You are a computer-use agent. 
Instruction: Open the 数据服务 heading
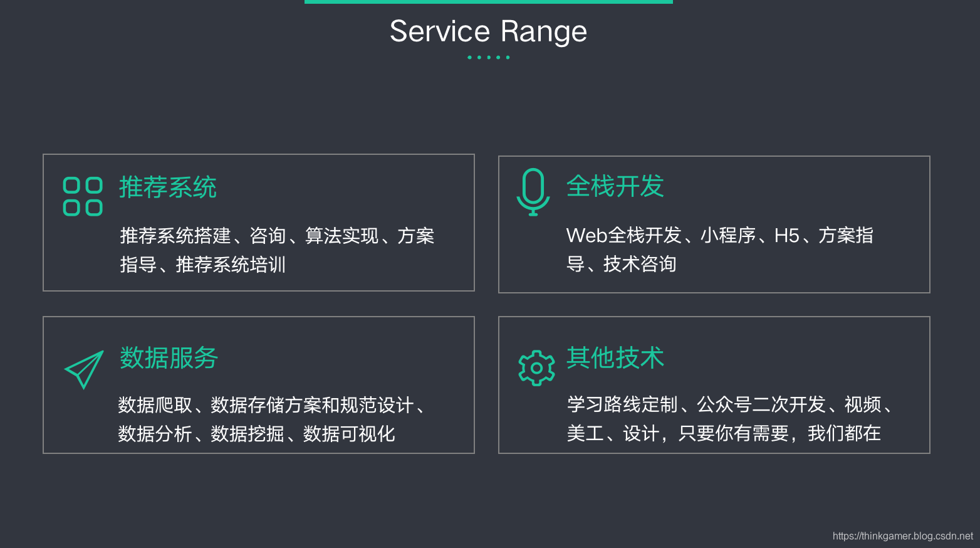point(169,358)
